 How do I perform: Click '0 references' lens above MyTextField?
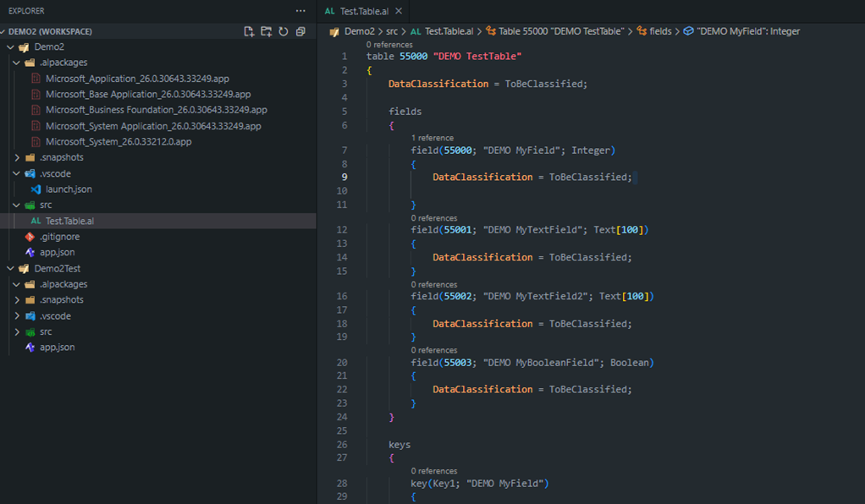(x=433, y=218)
